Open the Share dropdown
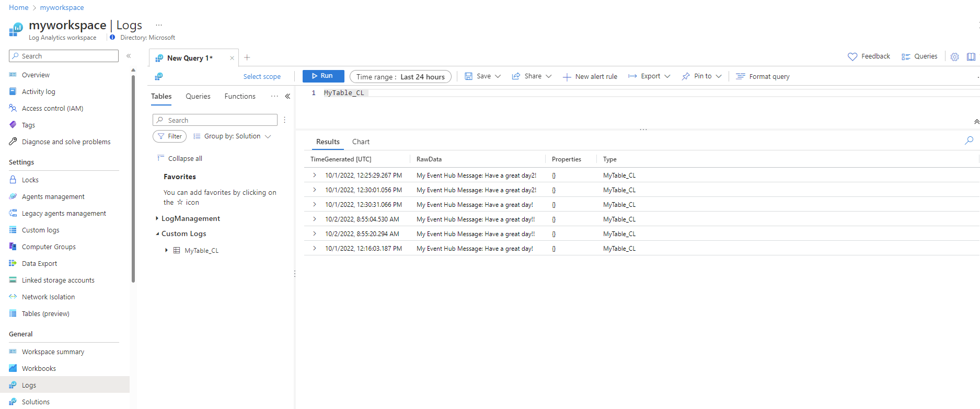Image resolution: width=980 pixels, height=409 pixels. click(532, 76)
